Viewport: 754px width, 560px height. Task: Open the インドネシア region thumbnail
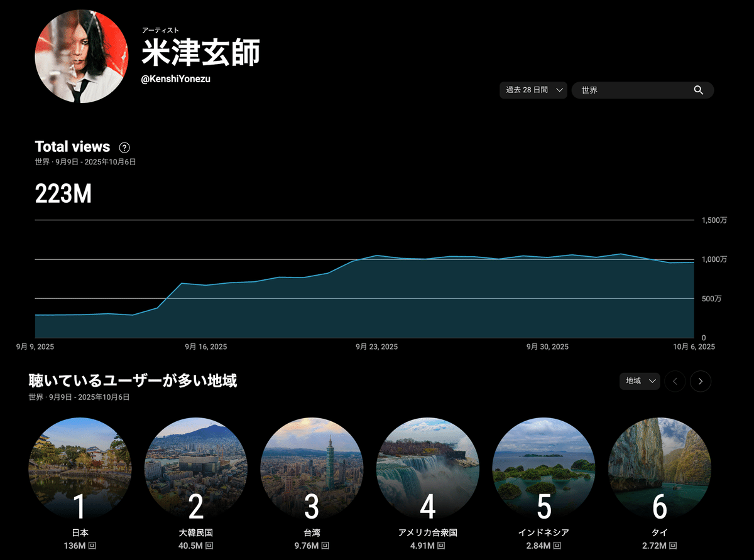pyautogui.click(x=544, y=468)
